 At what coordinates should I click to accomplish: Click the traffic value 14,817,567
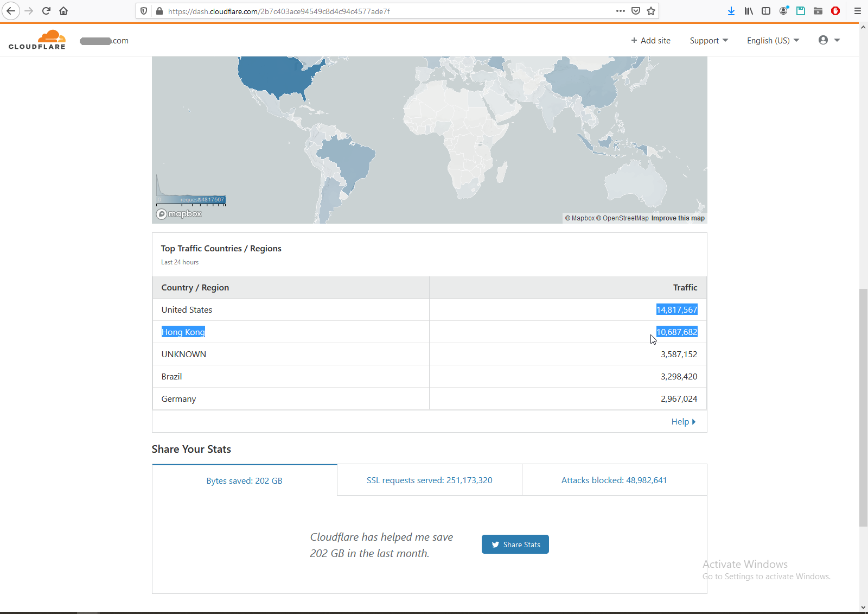pyautogui.click(x=677, y=310)
